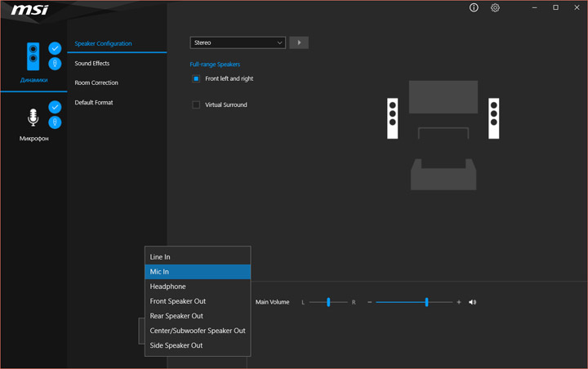The width and height of the screenshot is (588, 369).
Task: Enable the Virtual Surround checkbox
Action: coord(196,104)
